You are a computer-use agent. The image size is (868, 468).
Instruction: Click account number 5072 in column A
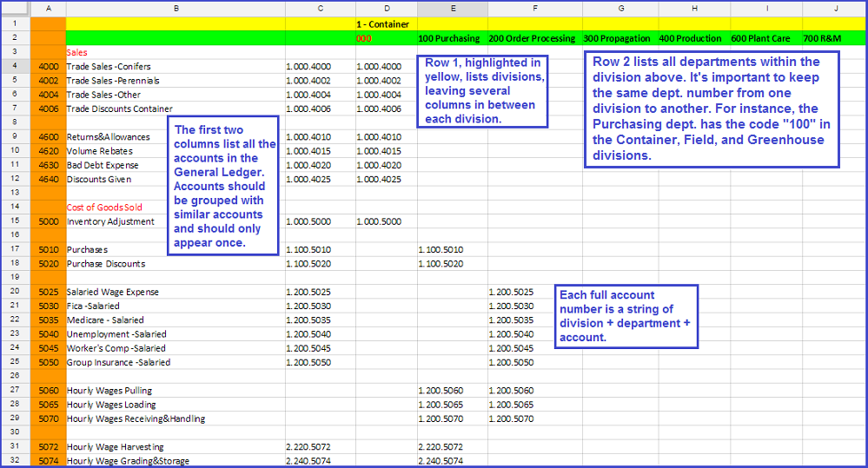[x=49, y=446]
